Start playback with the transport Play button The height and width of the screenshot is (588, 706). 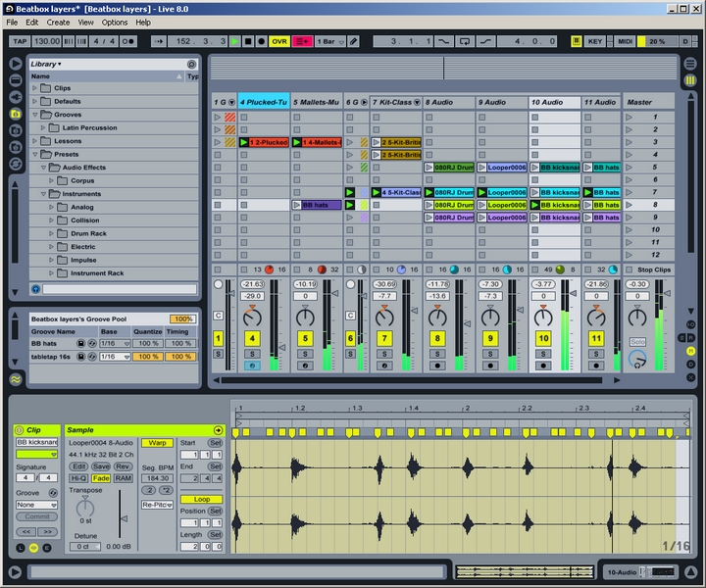click(x=234, y=41)
